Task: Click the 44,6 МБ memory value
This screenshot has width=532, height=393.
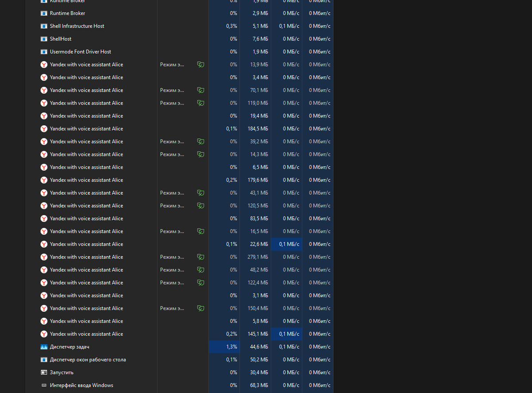Action: (x=259, y=347)
